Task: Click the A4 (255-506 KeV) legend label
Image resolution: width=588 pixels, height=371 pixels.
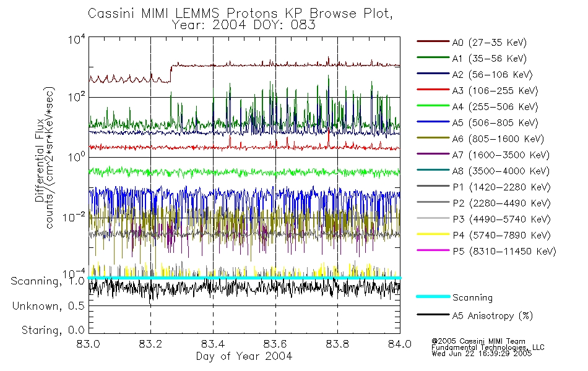Action: point(495,107)
